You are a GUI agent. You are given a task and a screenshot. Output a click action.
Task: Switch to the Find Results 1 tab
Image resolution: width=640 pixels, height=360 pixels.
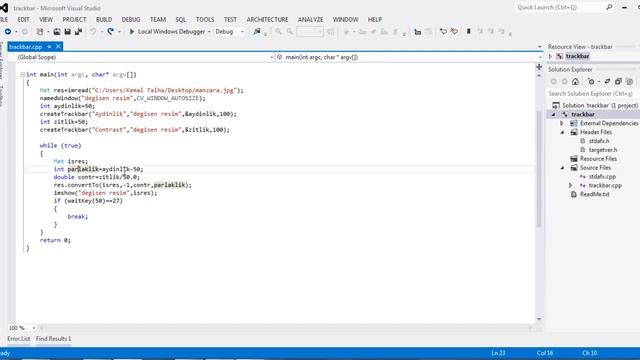tap(53, 339)
